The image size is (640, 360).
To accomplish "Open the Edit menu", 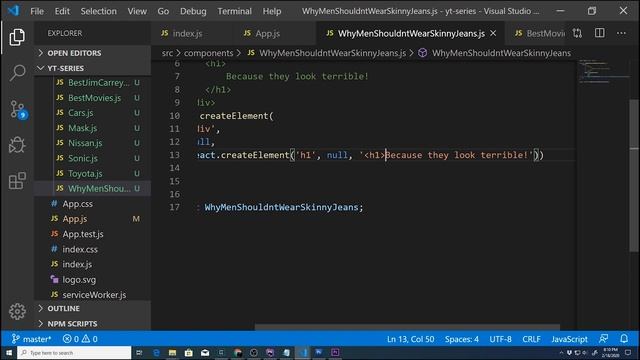I will click(62, 11).
